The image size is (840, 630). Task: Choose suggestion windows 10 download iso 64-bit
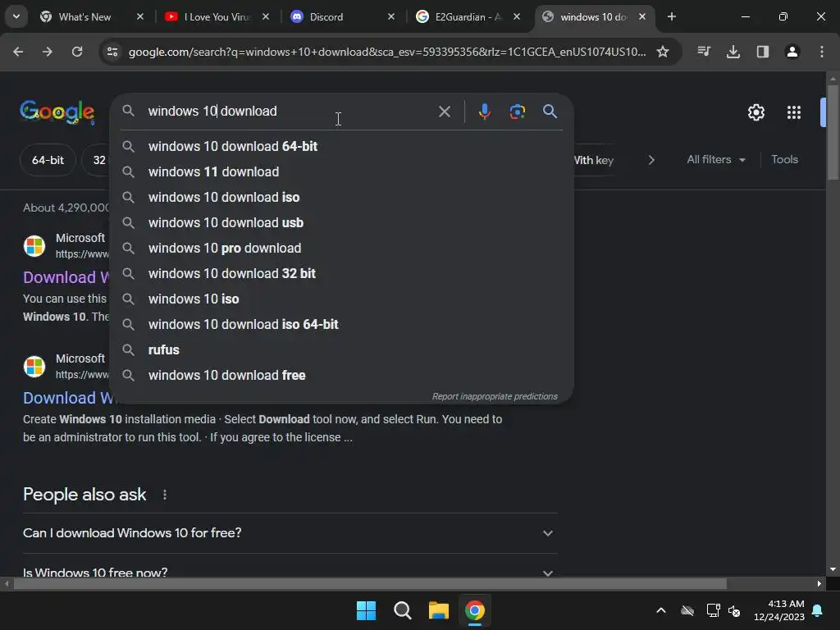pos(342,324)
